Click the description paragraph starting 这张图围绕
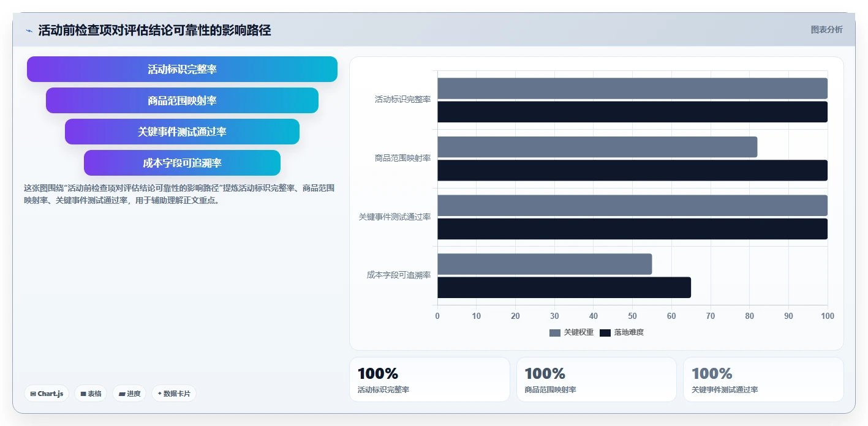Image resolution: width=868 pixels, height=426 pixels. coord(179,194)
